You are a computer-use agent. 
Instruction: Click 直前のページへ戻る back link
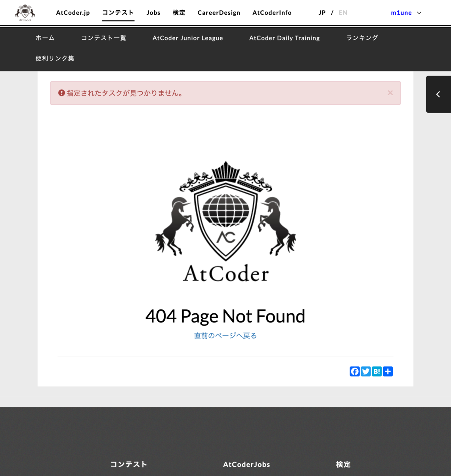[226, 336]
